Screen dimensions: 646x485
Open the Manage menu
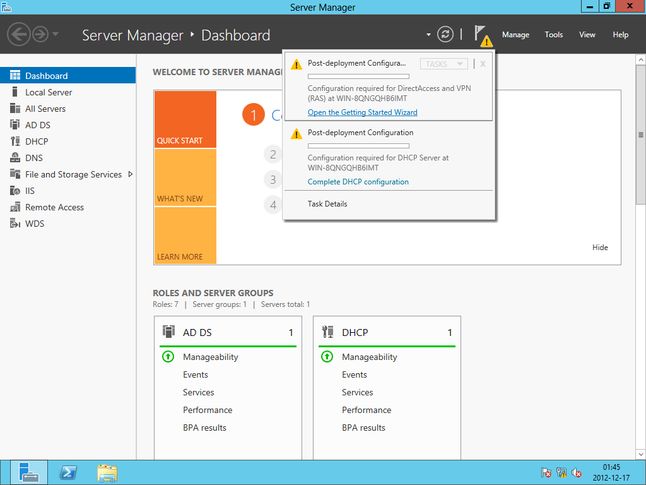[515, 35]
